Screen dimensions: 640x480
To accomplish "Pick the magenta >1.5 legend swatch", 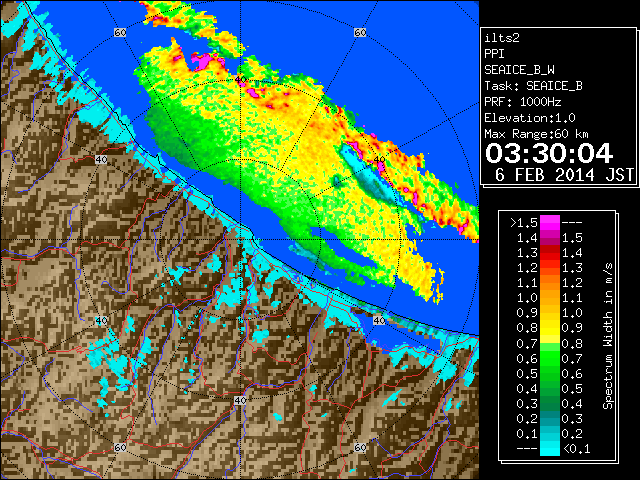I will tap(550, 222).
